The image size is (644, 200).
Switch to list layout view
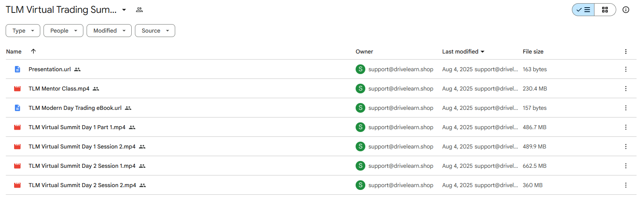(x=583, y=10)
